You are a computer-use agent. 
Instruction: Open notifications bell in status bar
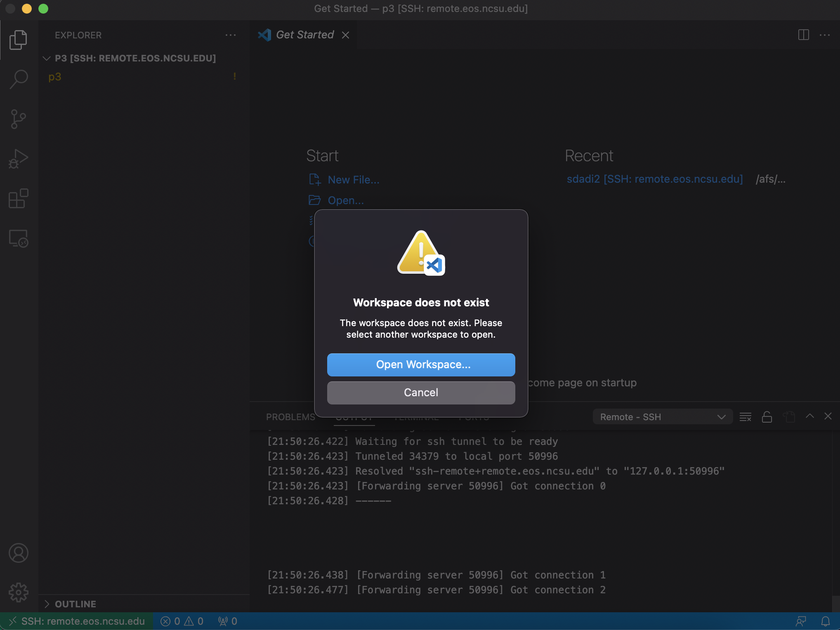(826, 621)
